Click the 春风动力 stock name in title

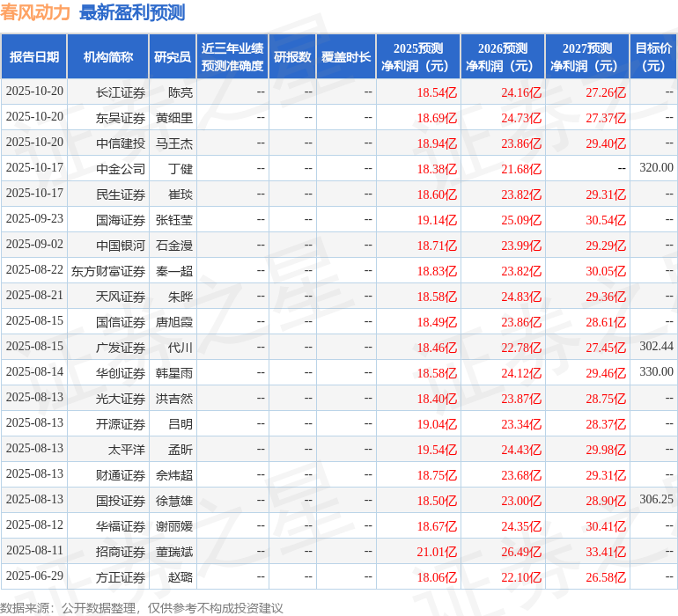click(x=36, y=12)
